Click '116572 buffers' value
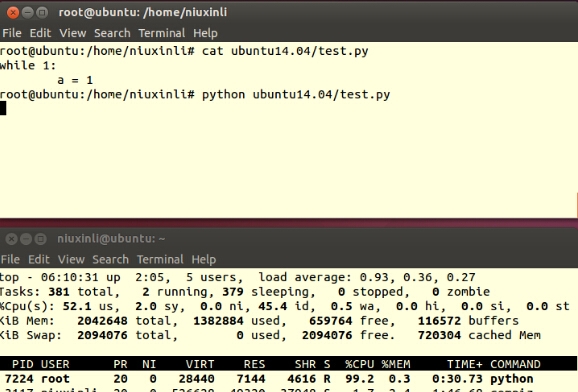Screen dimensions: 578x392 468,321
